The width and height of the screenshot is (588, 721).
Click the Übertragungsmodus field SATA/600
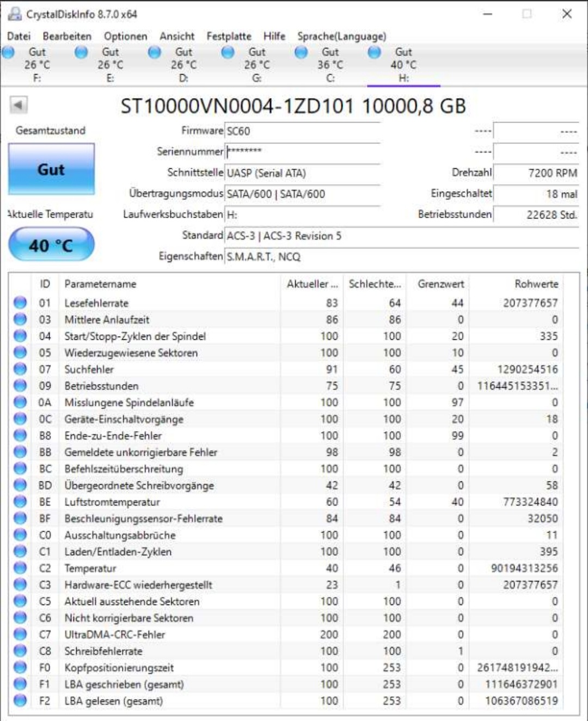coord(303,194)
